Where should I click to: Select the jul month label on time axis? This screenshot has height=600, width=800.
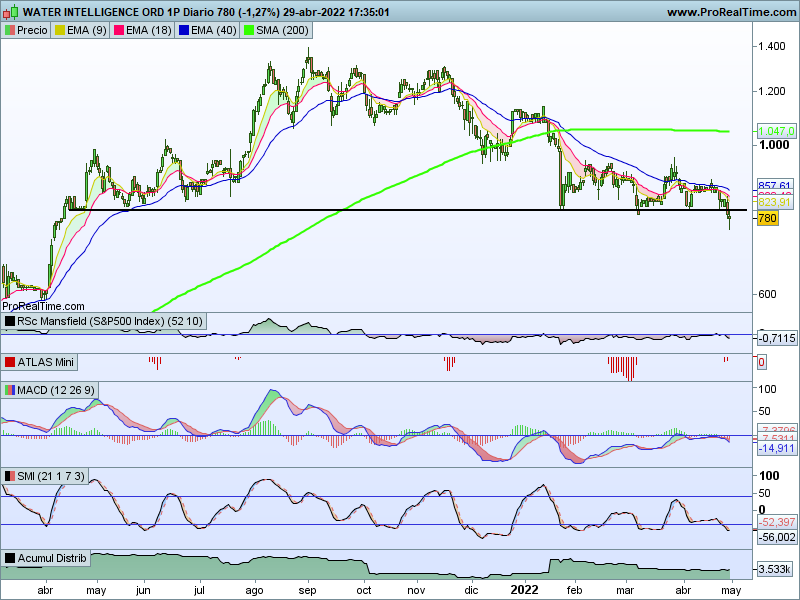click(x=199, y=590)
